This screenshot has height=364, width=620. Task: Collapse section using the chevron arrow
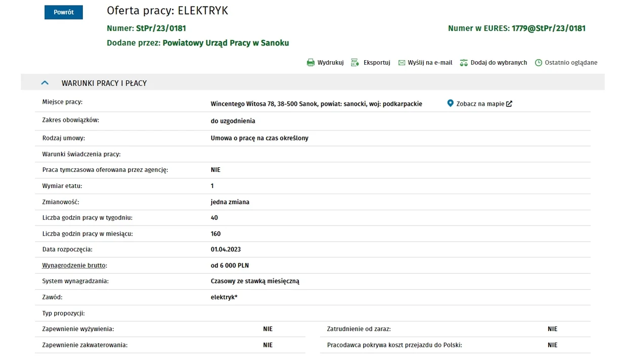pos(45,83)
